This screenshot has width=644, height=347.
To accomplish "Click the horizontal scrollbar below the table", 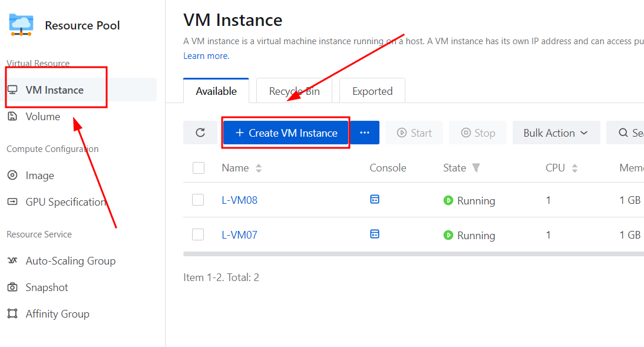I will (412, 254).
